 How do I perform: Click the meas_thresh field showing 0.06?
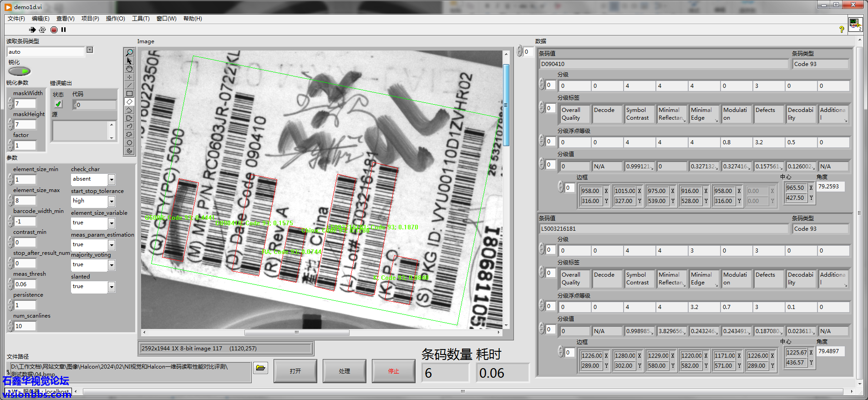25,284
